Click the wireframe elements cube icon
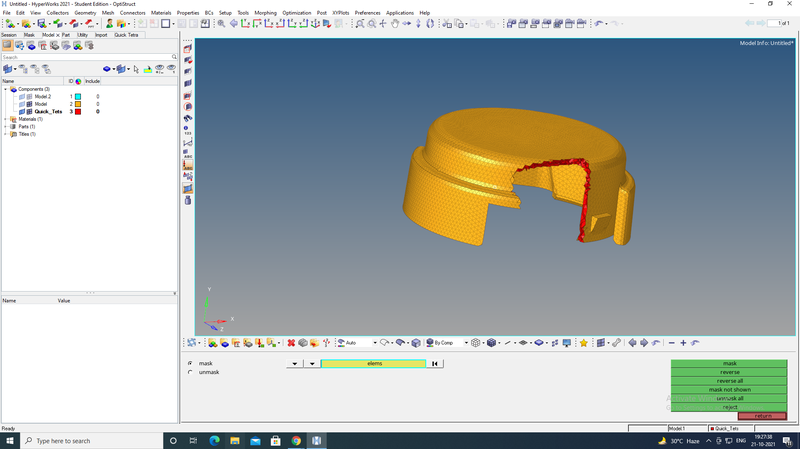The width and height of the screenshot is (800, 449). click(476, 343)
